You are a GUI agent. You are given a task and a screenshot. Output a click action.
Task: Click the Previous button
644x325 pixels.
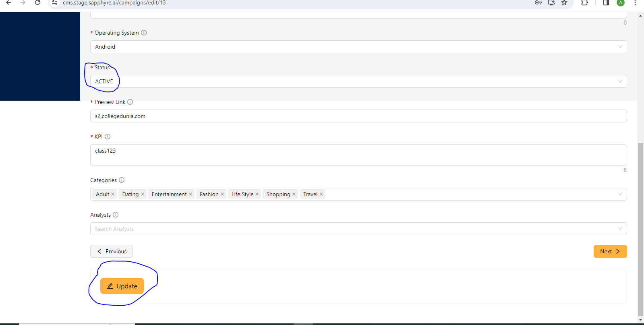point(112,251)
